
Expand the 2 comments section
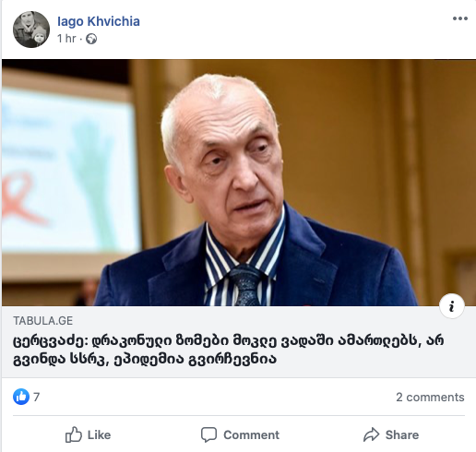430,397
